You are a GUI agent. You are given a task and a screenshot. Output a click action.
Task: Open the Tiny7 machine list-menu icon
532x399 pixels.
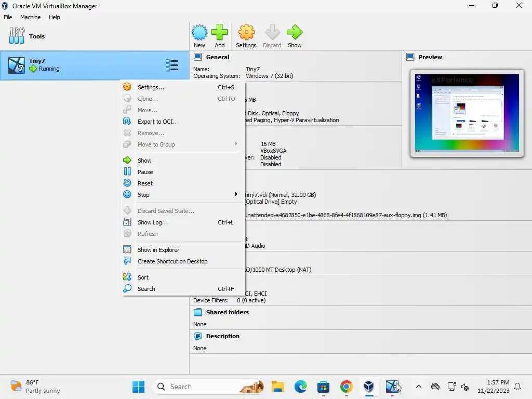click(171, 65)
